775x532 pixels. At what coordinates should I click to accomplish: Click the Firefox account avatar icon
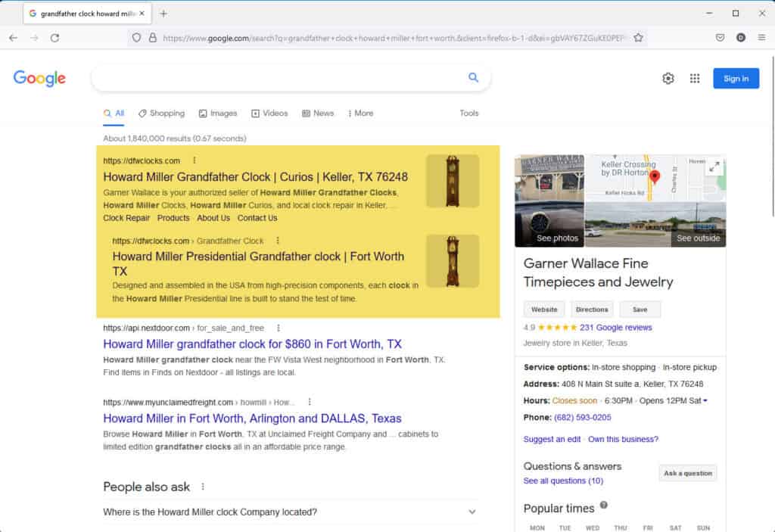pyautogui.click(x=740, y=38)
